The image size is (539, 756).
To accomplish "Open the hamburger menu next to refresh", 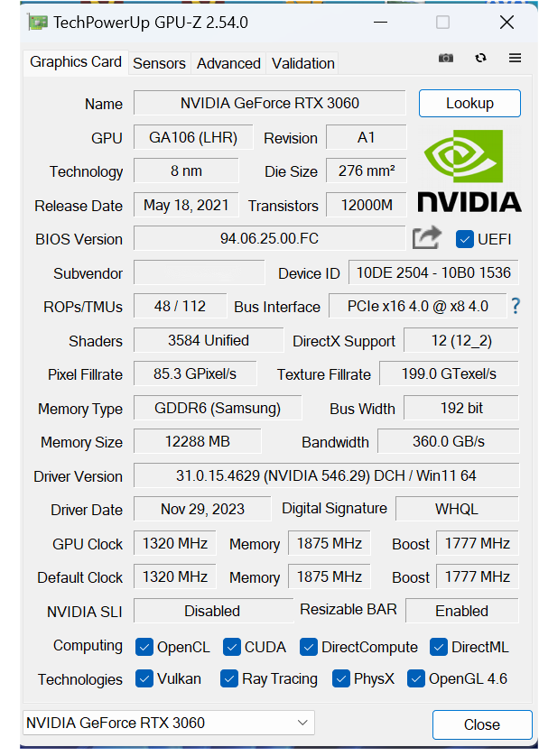I will pyautogui.click(x=514, y=58).
